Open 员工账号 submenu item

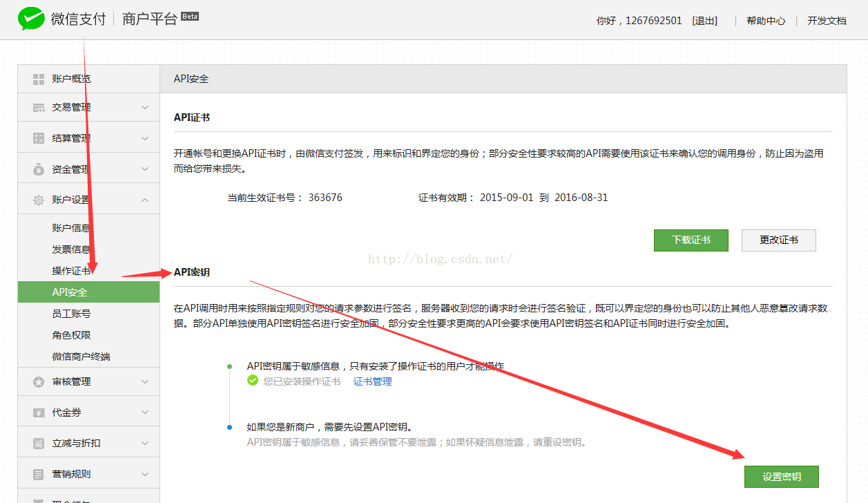pos(71,314)
